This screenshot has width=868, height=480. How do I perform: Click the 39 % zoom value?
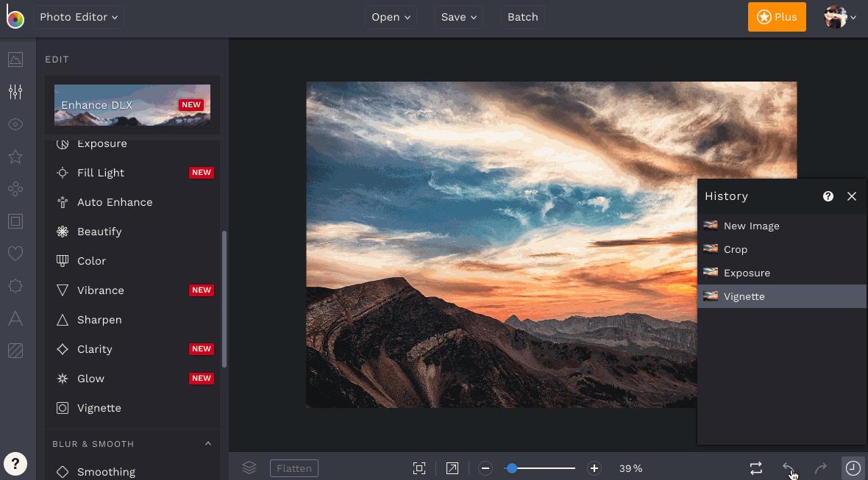(x=630, y=468)
